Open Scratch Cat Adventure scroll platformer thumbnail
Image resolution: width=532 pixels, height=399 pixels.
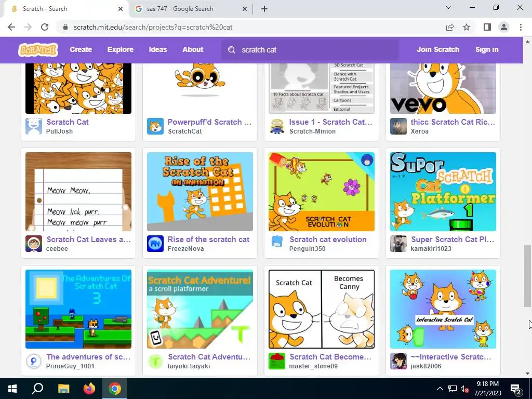(200, 309)
